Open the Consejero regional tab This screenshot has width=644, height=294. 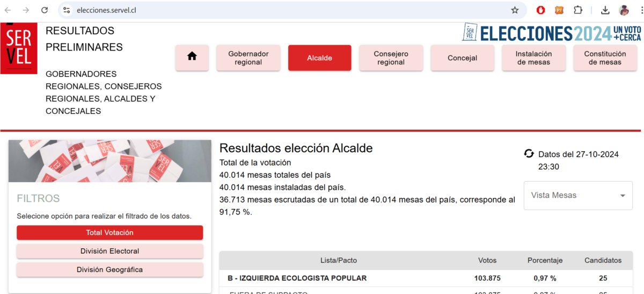391,58
